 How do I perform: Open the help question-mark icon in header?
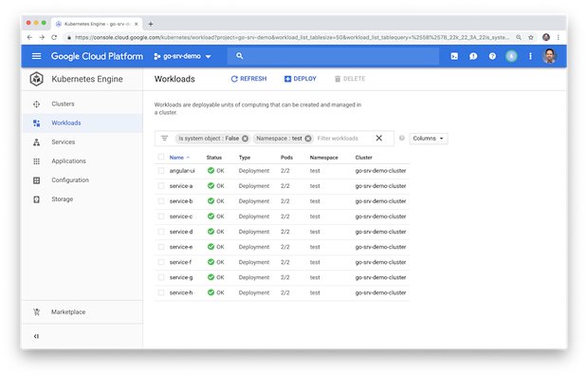click(x=492, y=56)
